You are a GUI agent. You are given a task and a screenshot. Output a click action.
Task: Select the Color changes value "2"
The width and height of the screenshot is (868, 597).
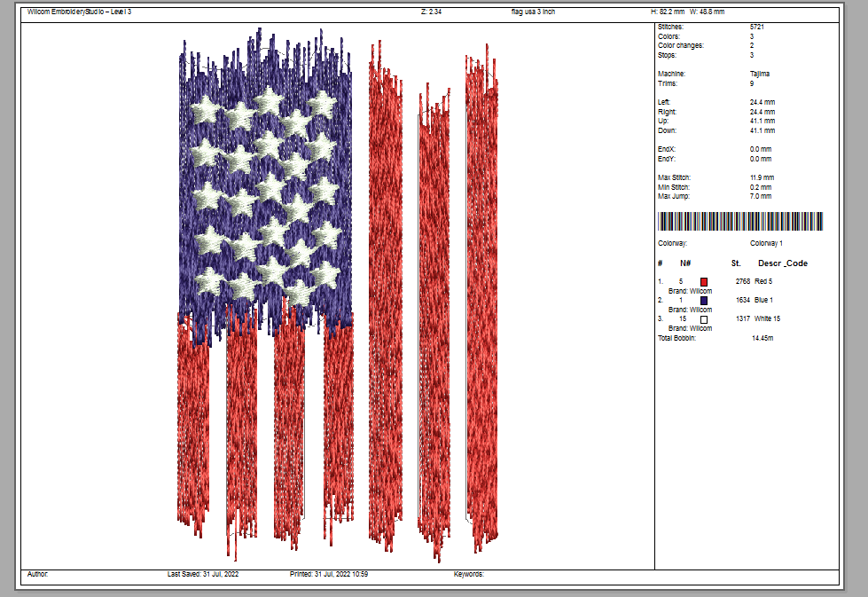[752, 45]
